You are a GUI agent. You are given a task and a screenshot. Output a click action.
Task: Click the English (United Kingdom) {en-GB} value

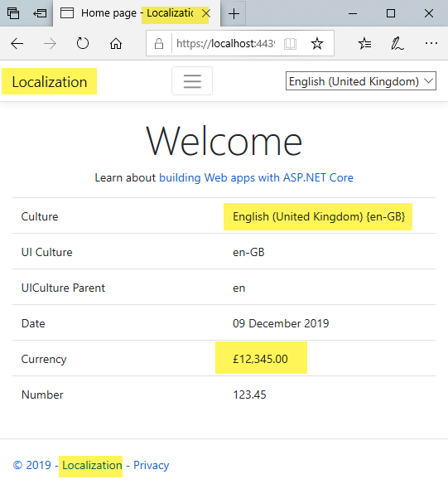[319, 216]
